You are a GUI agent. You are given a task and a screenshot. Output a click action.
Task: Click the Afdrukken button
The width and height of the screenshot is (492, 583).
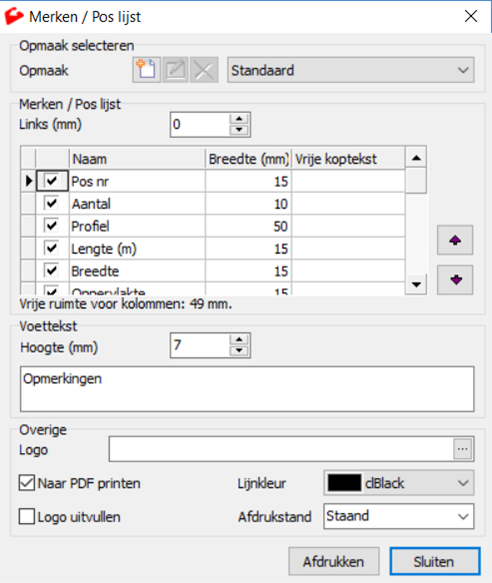coord(334,561)
